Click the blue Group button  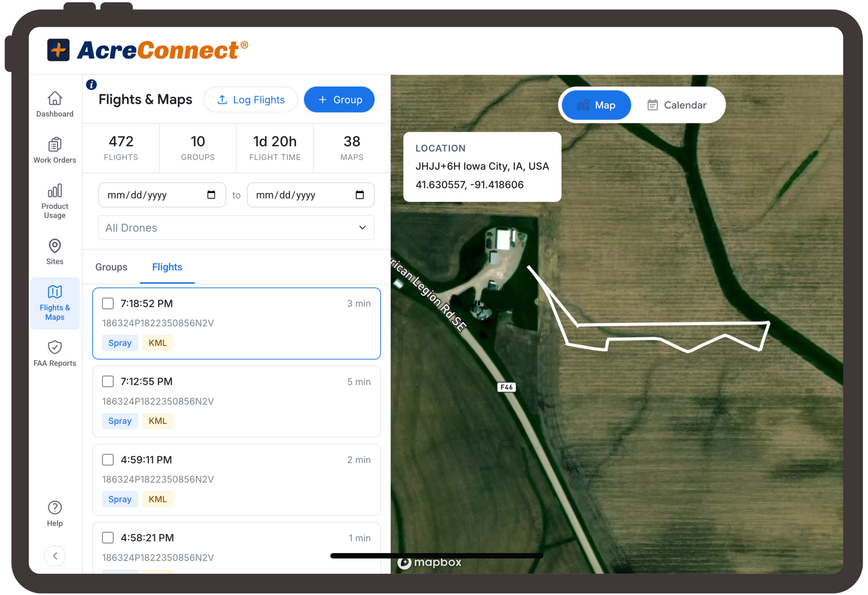(339, 100)
